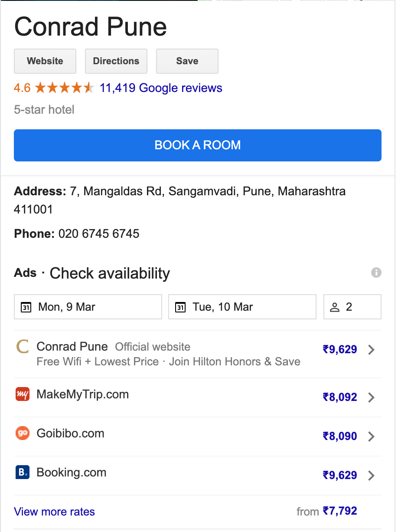Click the Conrad Pune gold C logo
The image size is (398, 532).
[x=23, y=347]
